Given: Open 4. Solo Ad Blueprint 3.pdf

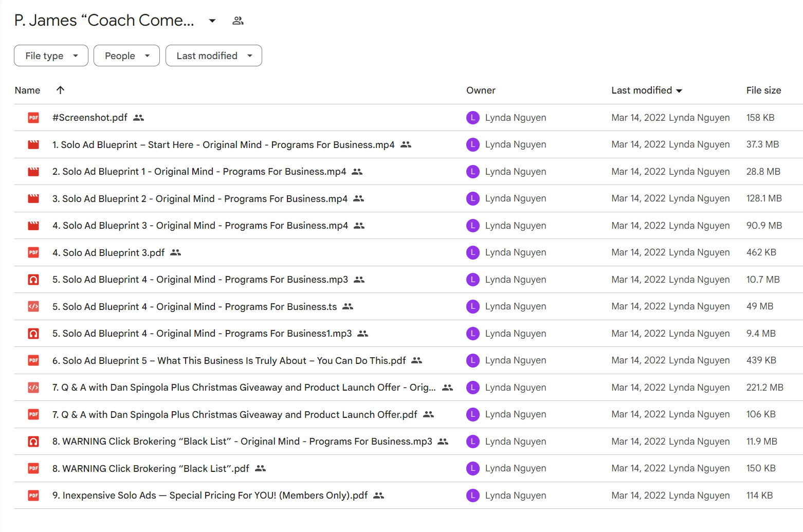Looking at the screenshot, I should pyautogui.click(x=108, y=252).
